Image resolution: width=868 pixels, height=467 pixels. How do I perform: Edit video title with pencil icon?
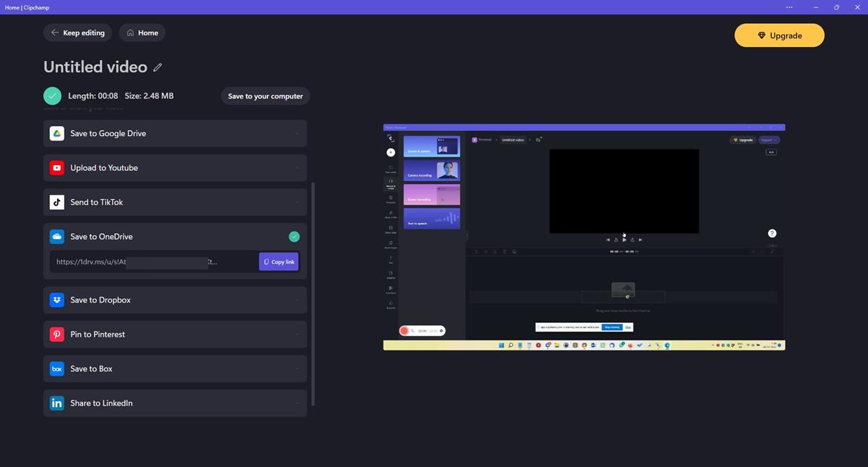(x=158, y=67)
